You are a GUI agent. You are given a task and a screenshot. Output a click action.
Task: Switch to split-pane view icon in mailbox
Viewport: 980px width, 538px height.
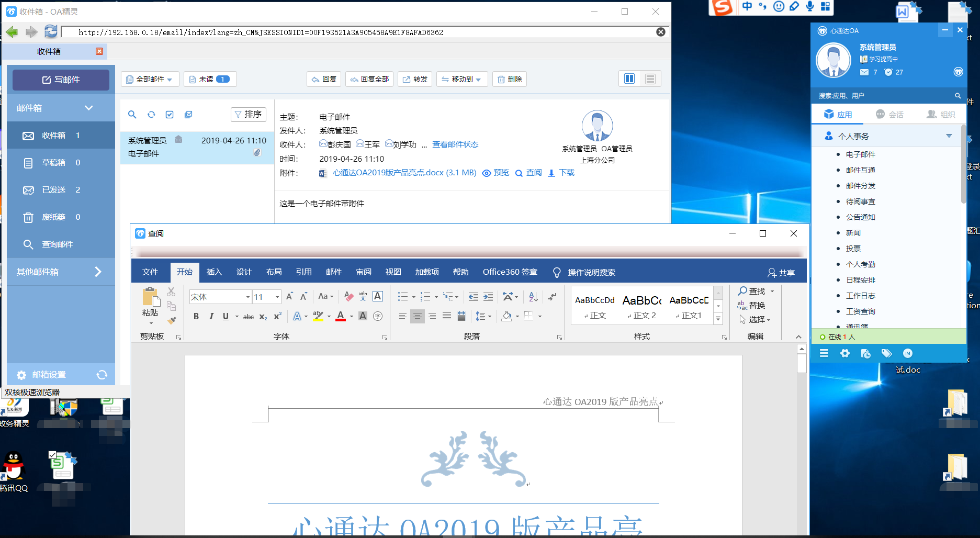coord(629,79)
